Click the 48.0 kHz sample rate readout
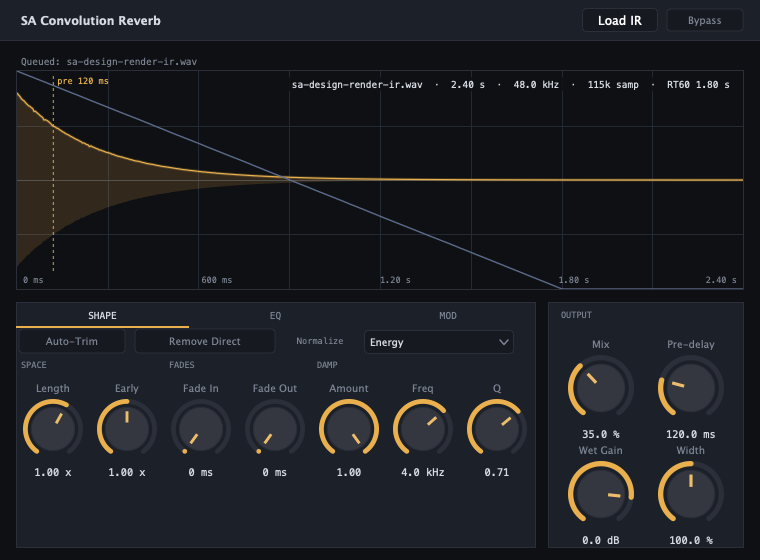 pos(536,84)
